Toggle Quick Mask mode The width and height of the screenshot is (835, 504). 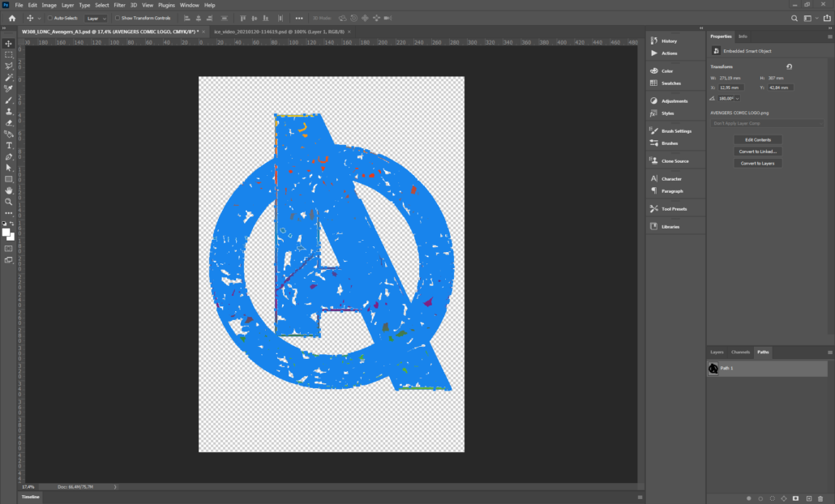click(x=9, y=249)
